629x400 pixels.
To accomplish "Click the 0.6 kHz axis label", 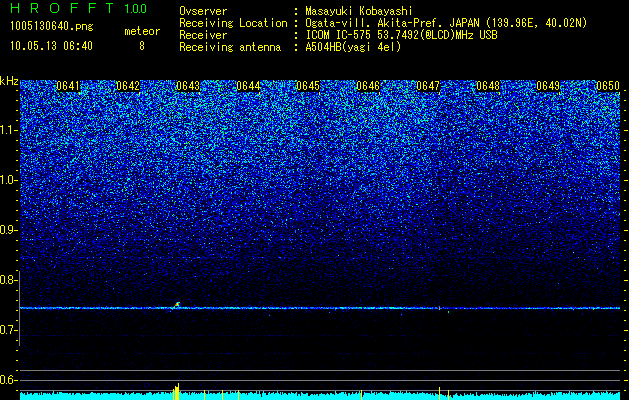I will 8,380.
